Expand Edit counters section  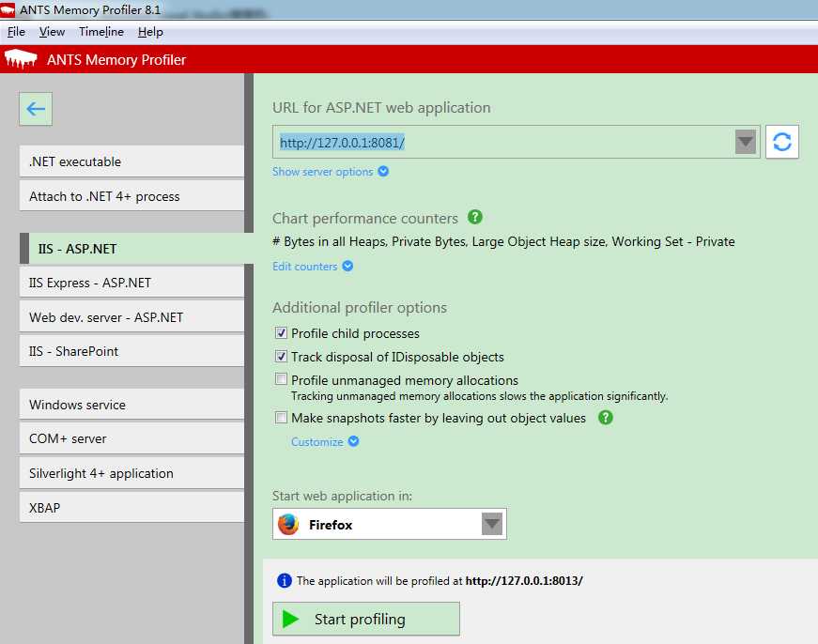[313, 267]
